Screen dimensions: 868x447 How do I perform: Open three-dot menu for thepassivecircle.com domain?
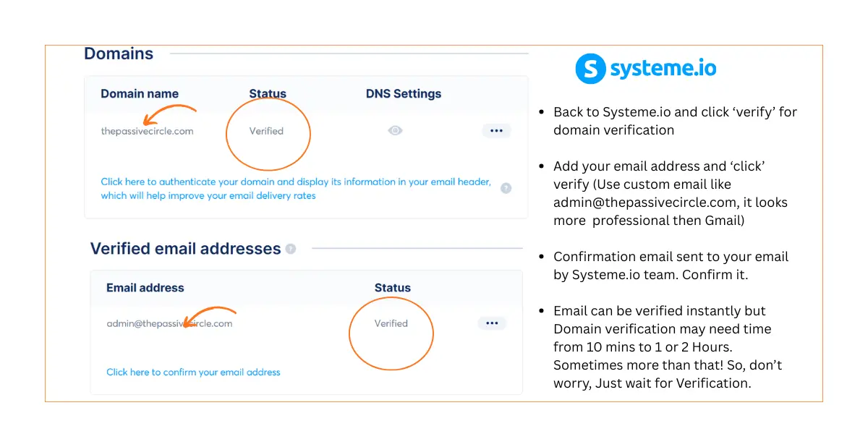[x=496, y=131]
